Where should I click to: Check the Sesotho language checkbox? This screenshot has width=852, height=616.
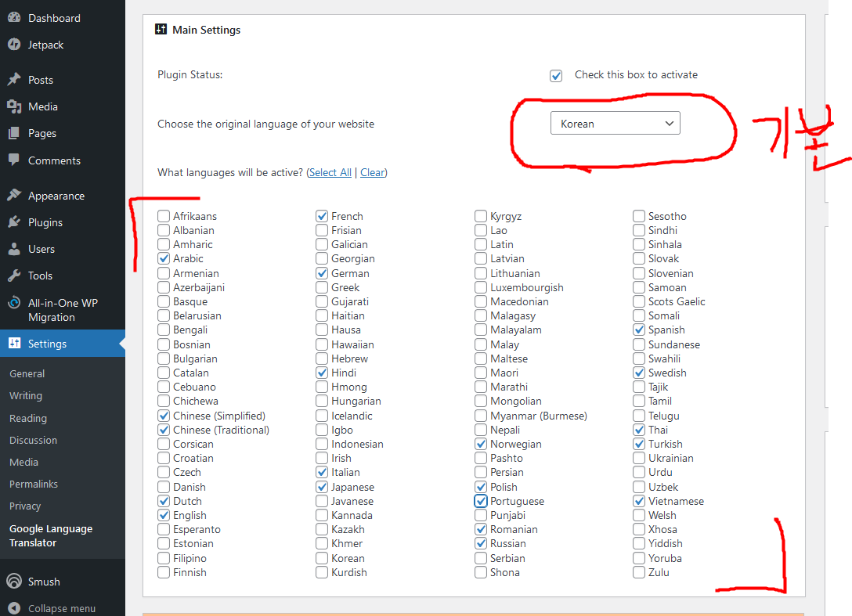639,216
